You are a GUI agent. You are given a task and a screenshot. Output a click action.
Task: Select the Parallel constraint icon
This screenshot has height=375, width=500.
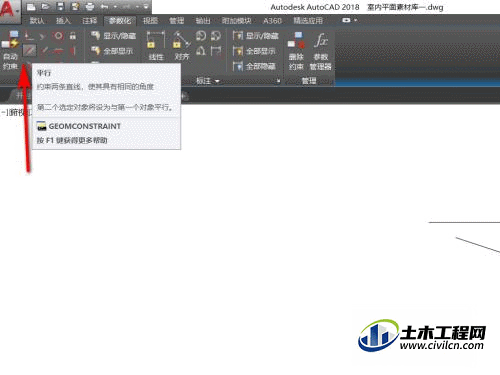29,51
